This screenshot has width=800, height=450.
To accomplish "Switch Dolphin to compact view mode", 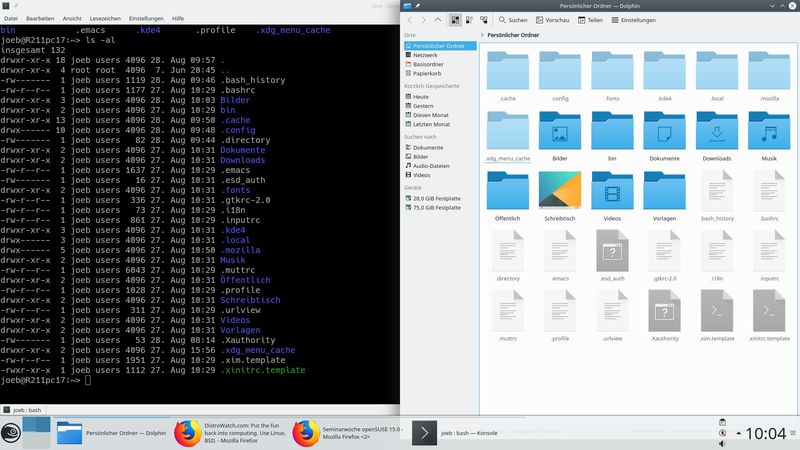I will pyautogui.click(x=469, y=20).
